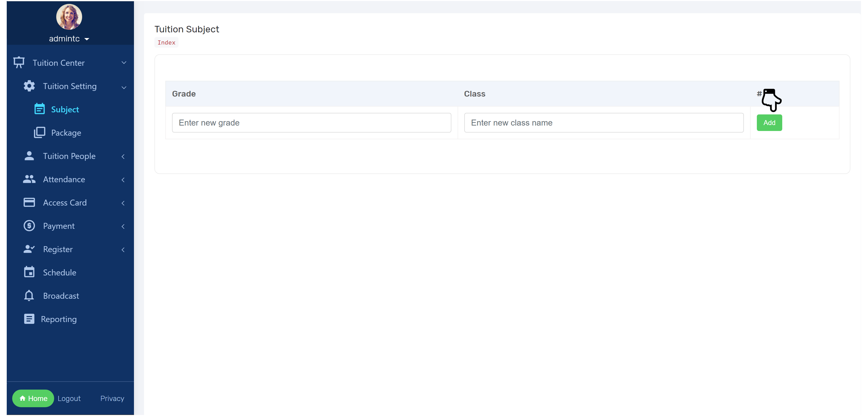Click the Reporting document icon
868x416 pixels.
[29, 319]
